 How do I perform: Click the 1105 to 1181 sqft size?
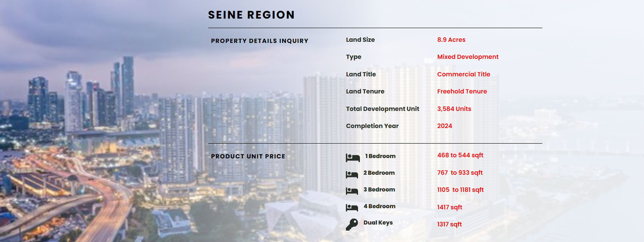tap(460, 190)
